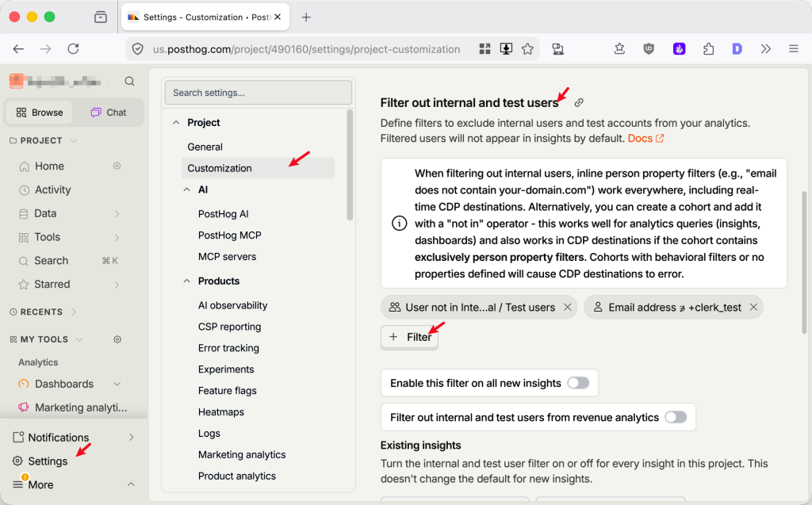Open Error tracking settings
Screen dimensions: 812x505
pos(228,348)
